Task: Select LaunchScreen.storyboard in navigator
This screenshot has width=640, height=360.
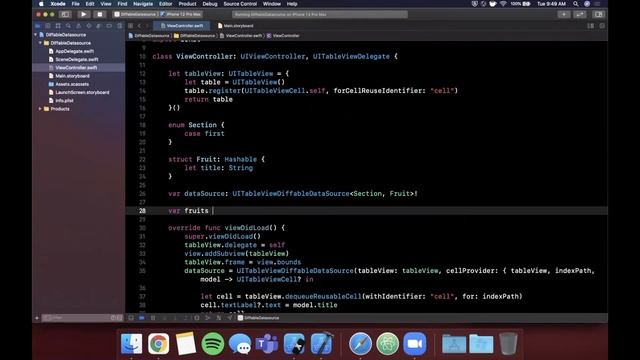Action: pos(82,92)
